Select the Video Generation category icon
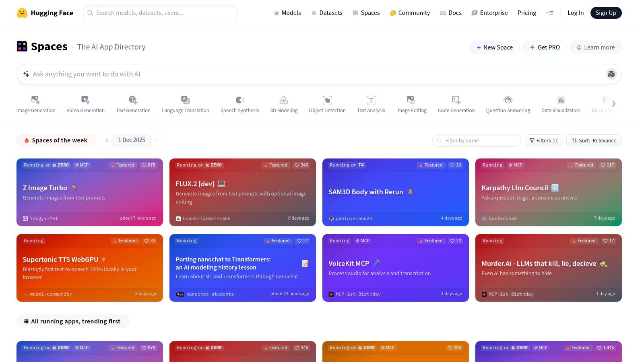644x362 pixels. (x=85, y=100)
